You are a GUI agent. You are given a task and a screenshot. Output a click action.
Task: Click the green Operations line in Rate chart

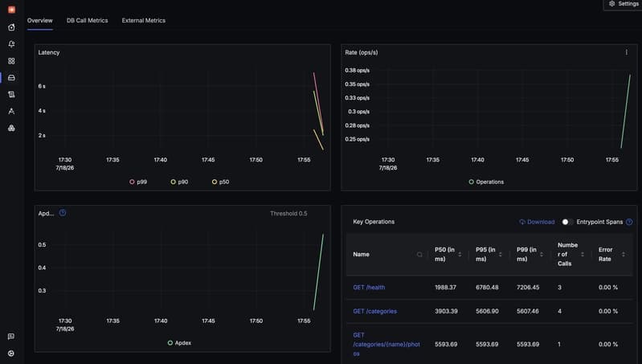[626, 111]
